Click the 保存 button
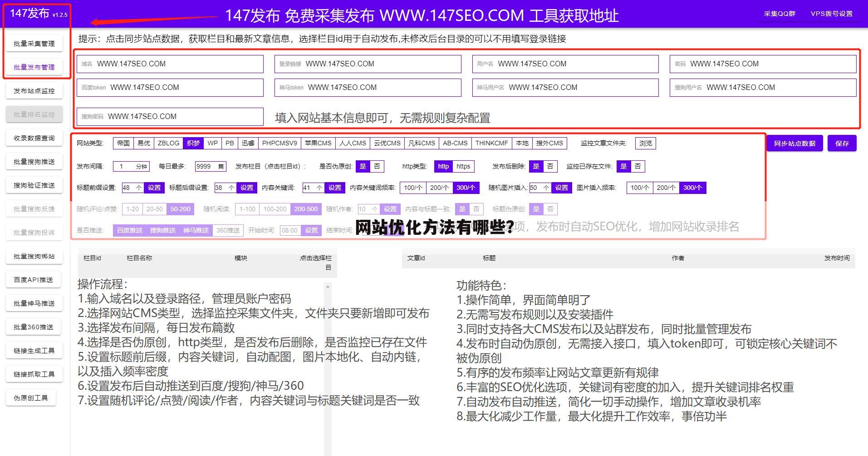This screenshot has height=456, width=868. pyautogui.click(x=842, y=143)
